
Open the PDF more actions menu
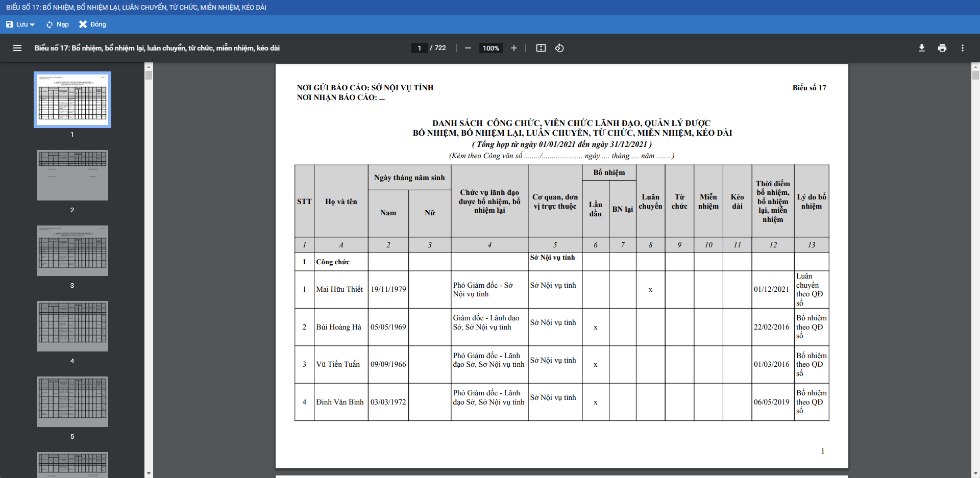[x=962, y=48]
